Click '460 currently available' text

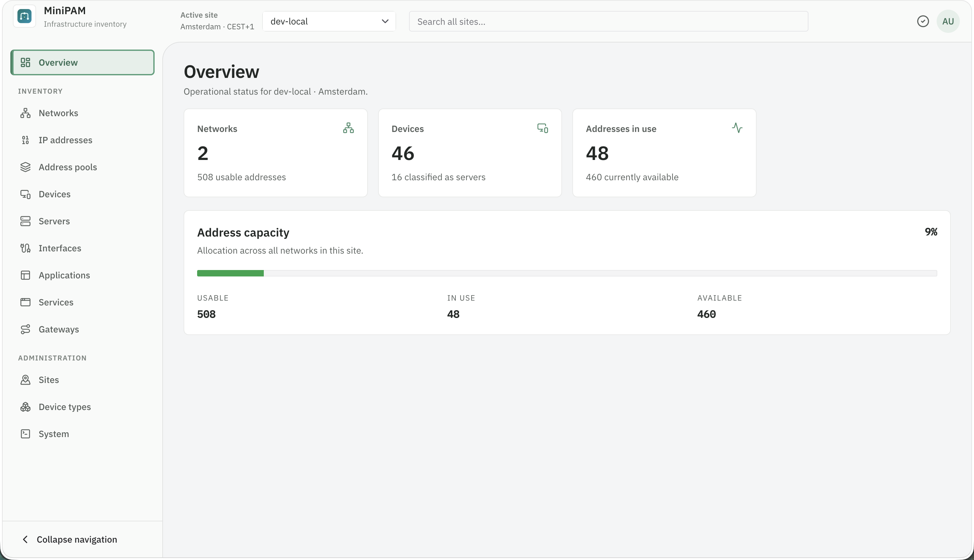pos(632,177)
